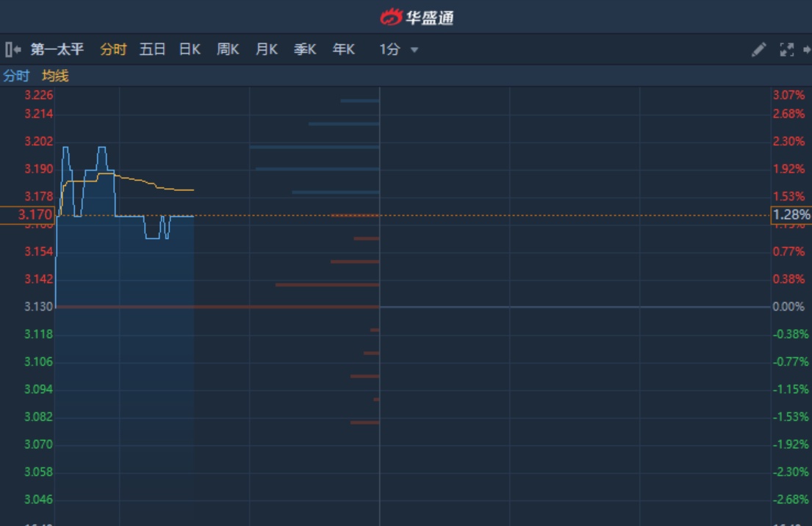Click the 0.77% axis label
This screenshot has width=812, height=526.
788,251
